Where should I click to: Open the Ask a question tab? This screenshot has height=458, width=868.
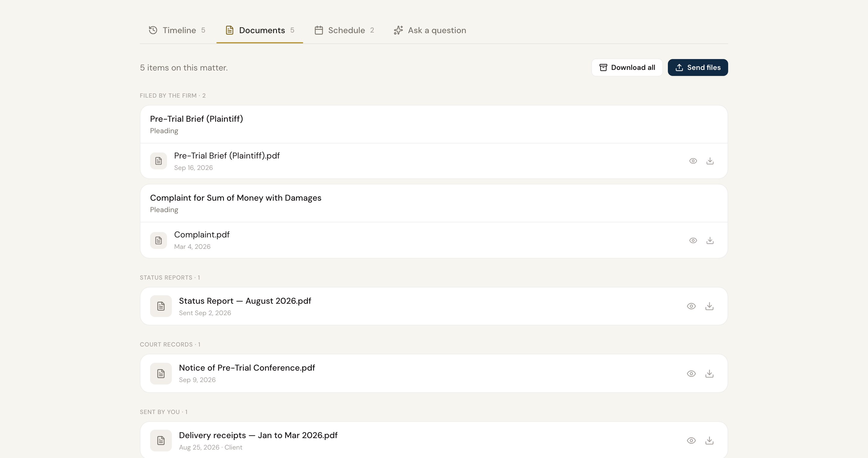point(430,30)
